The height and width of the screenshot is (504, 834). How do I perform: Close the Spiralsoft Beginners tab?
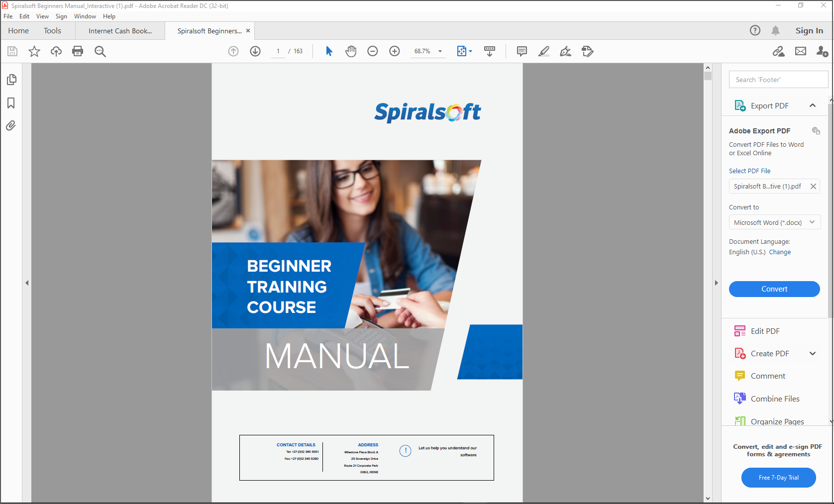tap(248, 31)
